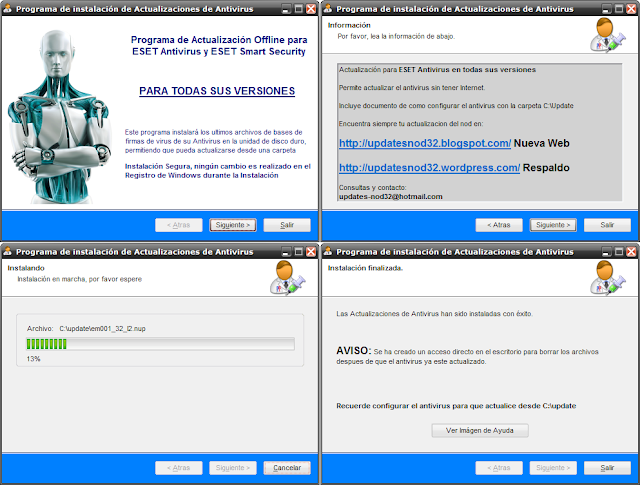Open the updatesnod32.blogspot.com link
Viewport: 640px width, 485px height.
coord(425,143)
